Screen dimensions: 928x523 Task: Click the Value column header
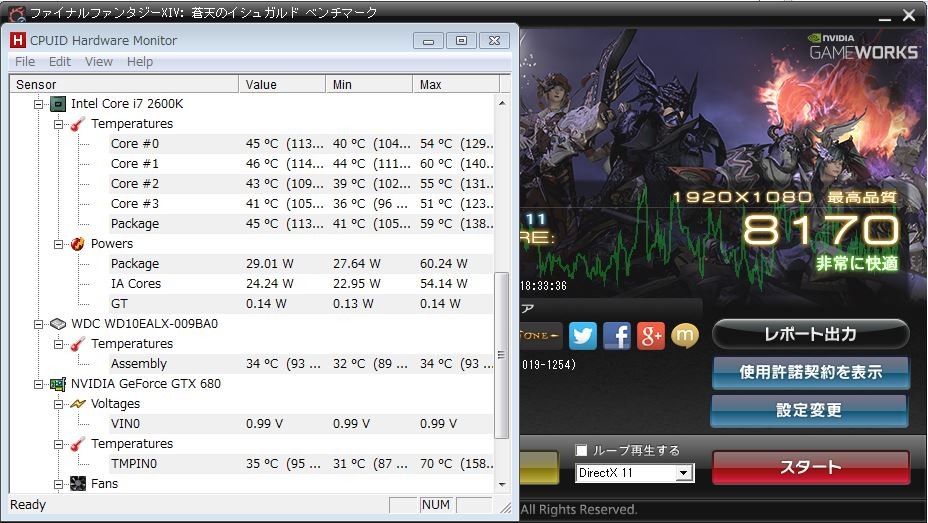282,85
